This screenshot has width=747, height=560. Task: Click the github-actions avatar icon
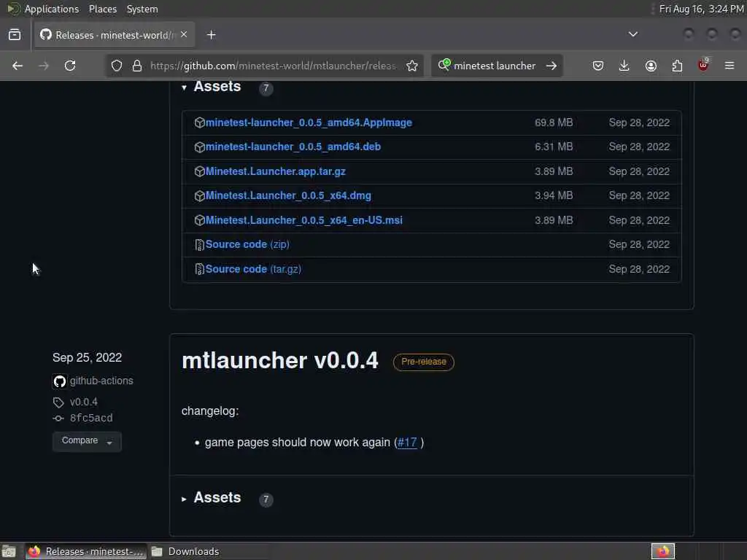point(60,381)
